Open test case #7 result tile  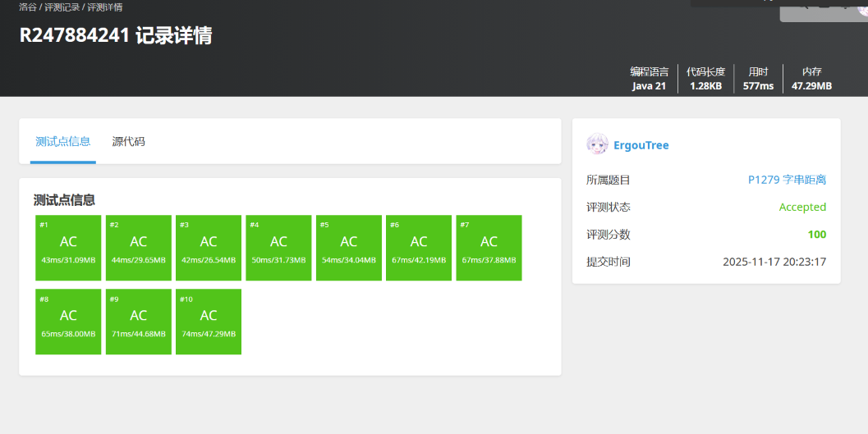click(x=489, y=248)
